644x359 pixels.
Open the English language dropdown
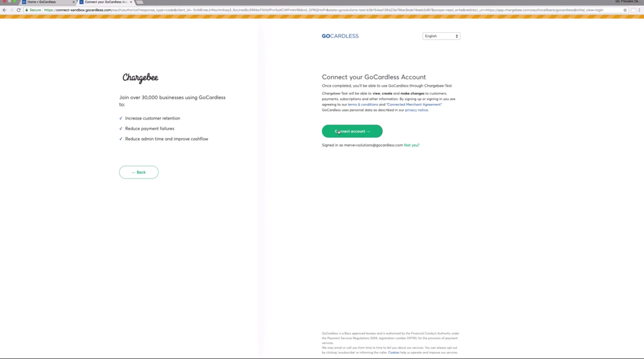point(441,36)
